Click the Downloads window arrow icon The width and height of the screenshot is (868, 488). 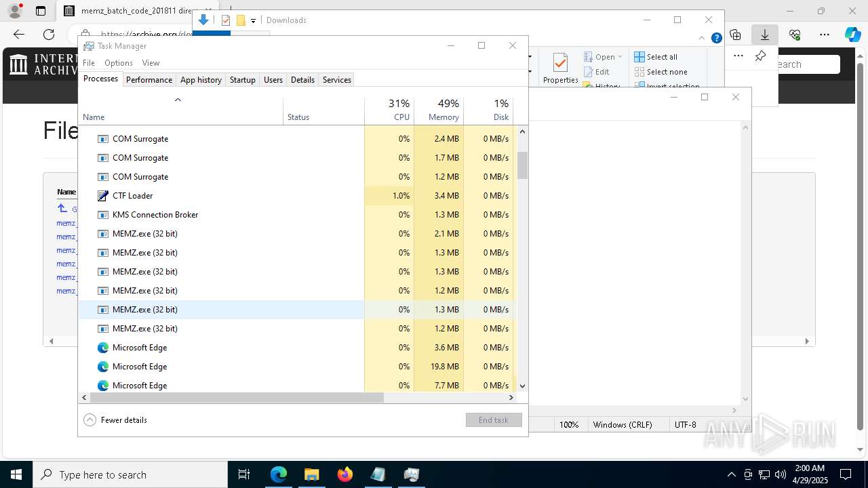[203, 20]
